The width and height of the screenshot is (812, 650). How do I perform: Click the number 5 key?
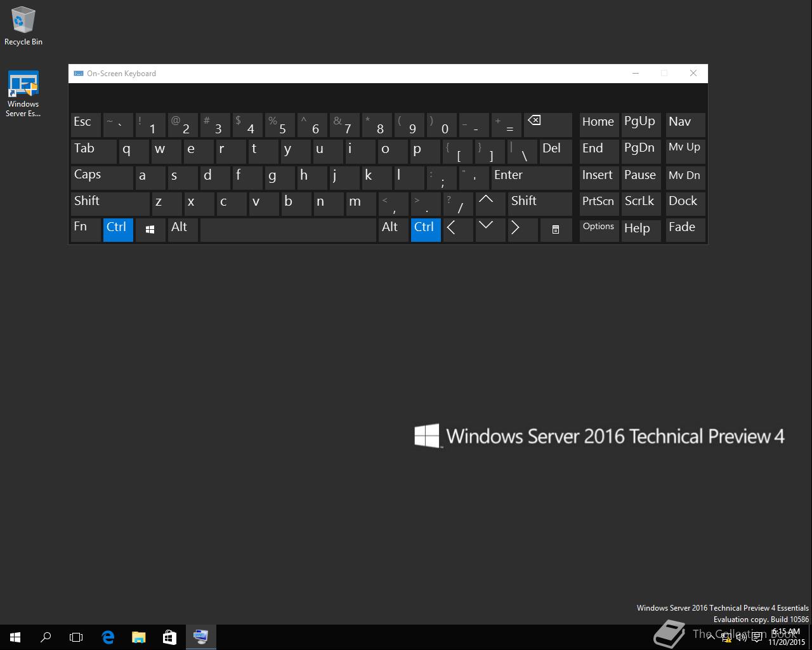coord(280,125)
